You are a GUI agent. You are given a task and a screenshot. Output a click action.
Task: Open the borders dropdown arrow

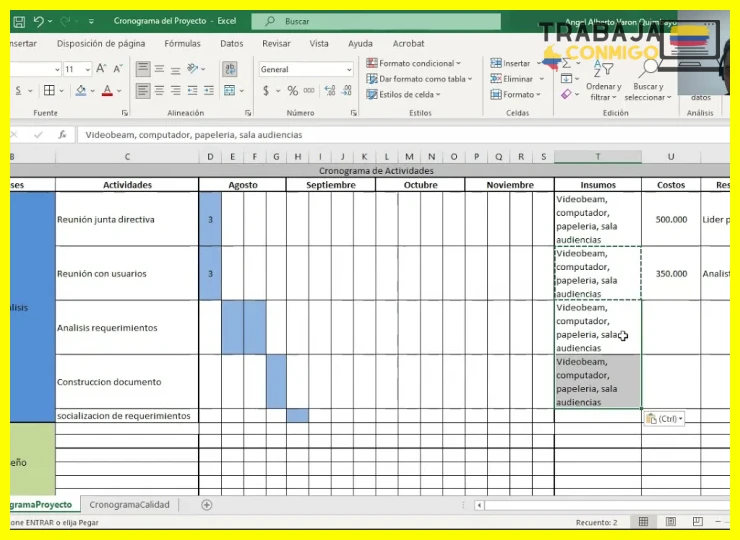click(61, 91)
